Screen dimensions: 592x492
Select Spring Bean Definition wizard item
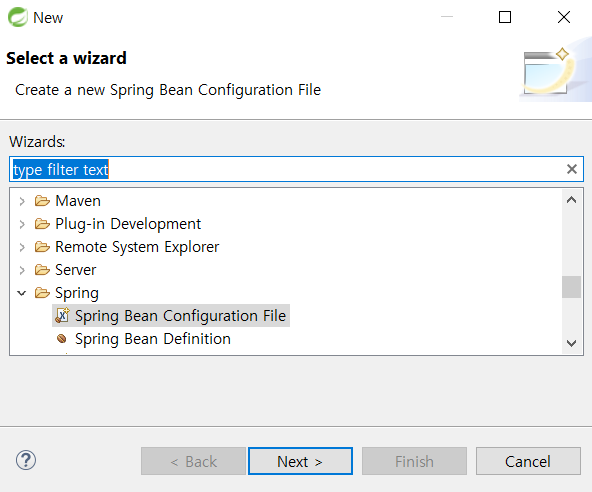point(153,339)
